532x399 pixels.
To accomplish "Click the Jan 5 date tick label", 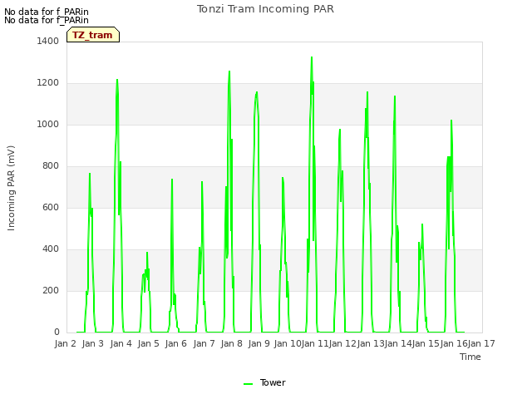I will (148, 343).
